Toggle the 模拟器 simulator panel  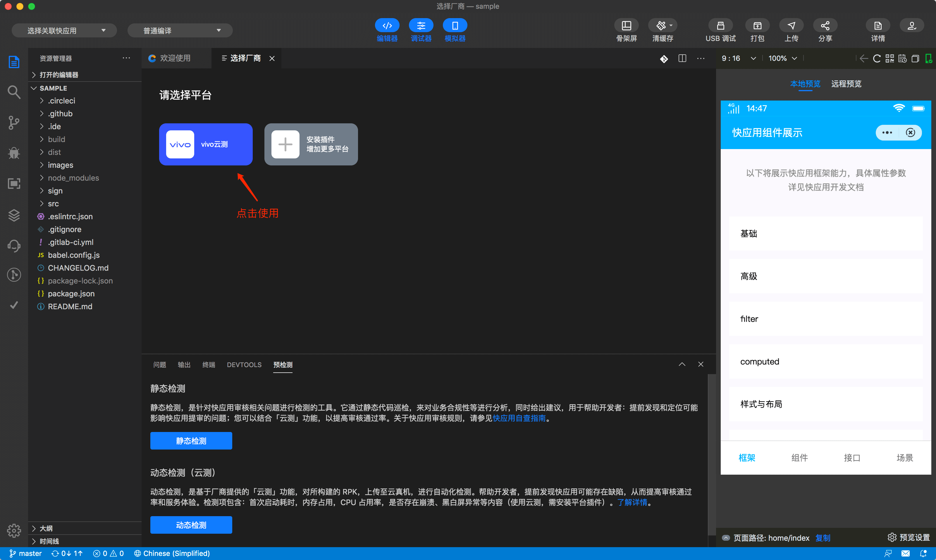click(x=455, y=26)
